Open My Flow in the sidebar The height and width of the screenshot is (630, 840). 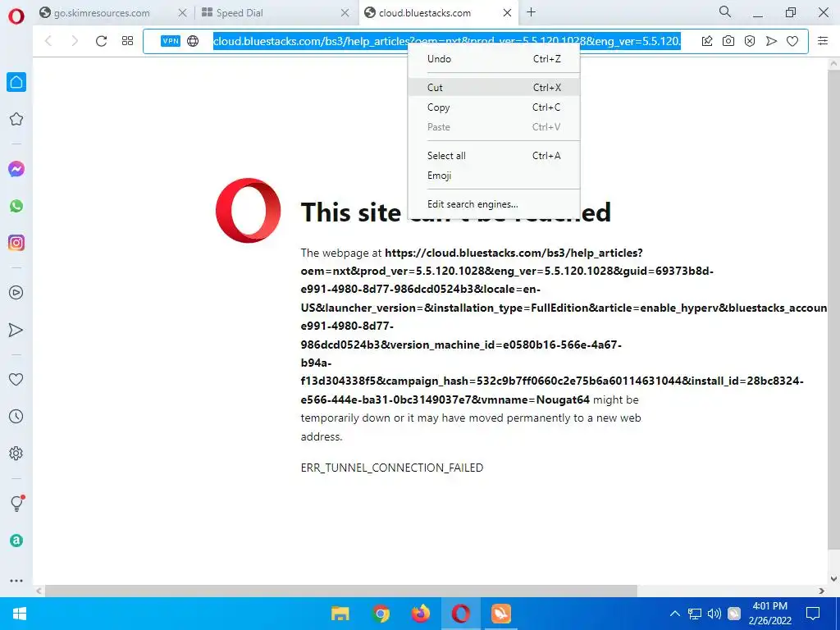[16, 330]
